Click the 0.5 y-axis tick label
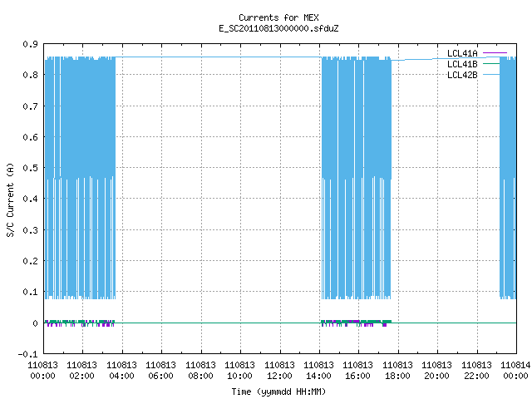The width and height of the screenshot is (532, 399). pos(30,168)
